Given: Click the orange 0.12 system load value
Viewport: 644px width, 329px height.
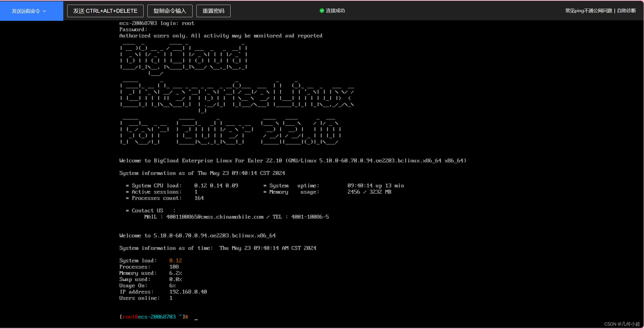Looking at the screenshot, I should coord(175,261).
